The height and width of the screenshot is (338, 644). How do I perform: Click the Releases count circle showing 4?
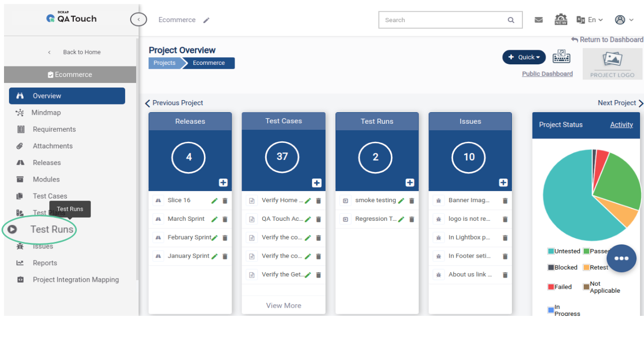tap(189, 157)
